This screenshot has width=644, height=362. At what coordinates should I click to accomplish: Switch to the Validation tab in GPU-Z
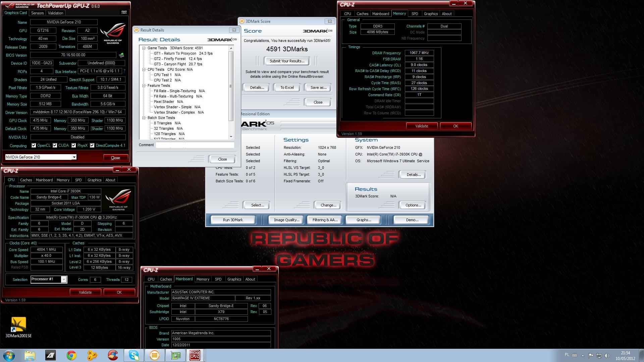click(55, 13)
